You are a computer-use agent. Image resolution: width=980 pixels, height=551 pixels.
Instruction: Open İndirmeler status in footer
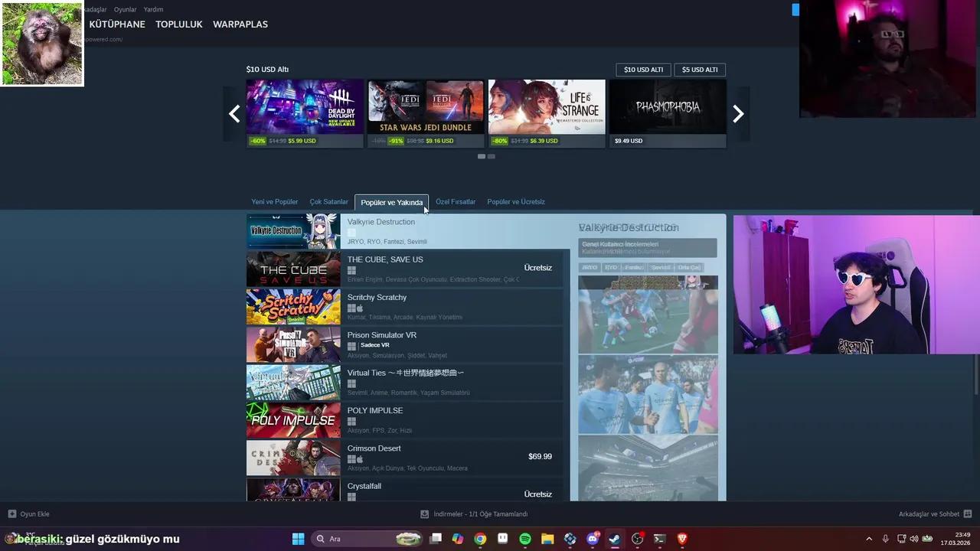481,514
